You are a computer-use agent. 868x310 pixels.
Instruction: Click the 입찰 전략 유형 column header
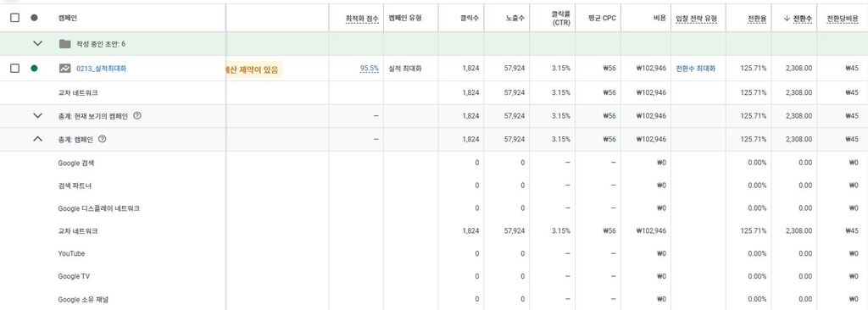[697, 19]
